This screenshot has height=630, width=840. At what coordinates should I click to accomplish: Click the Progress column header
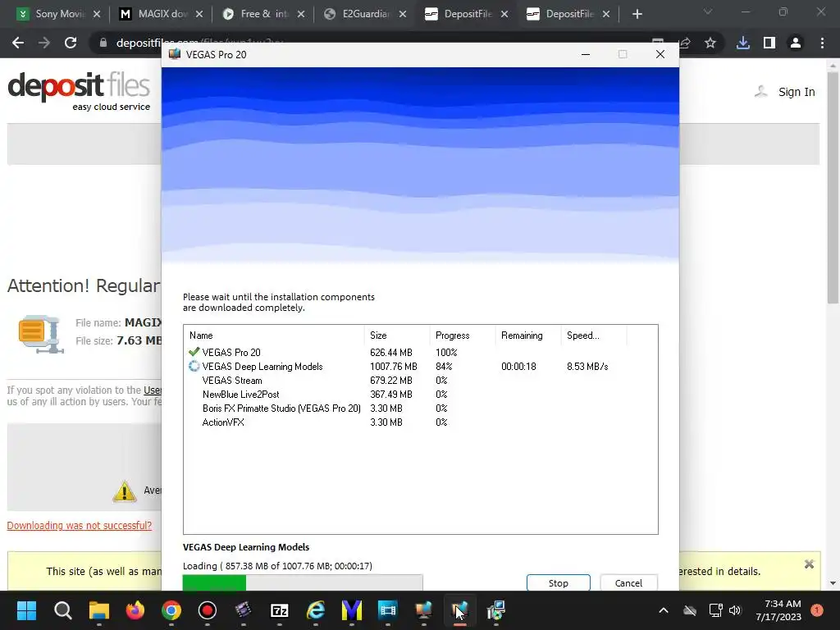click(x=462, y=336)
